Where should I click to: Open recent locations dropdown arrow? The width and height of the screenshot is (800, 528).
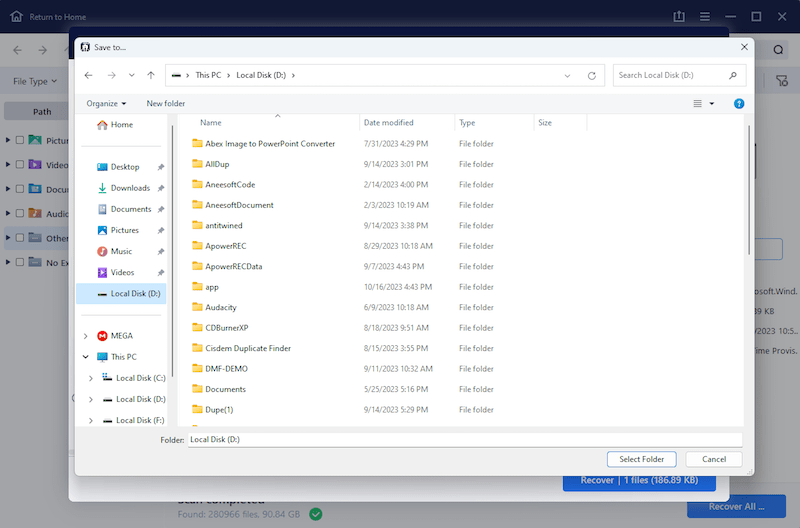tap(132, 76)
